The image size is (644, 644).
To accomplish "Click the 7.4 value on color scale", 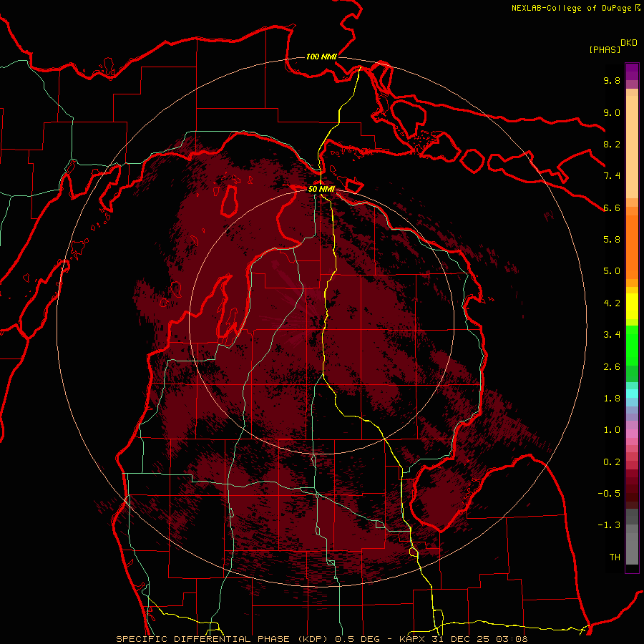I will coord(612,176).
